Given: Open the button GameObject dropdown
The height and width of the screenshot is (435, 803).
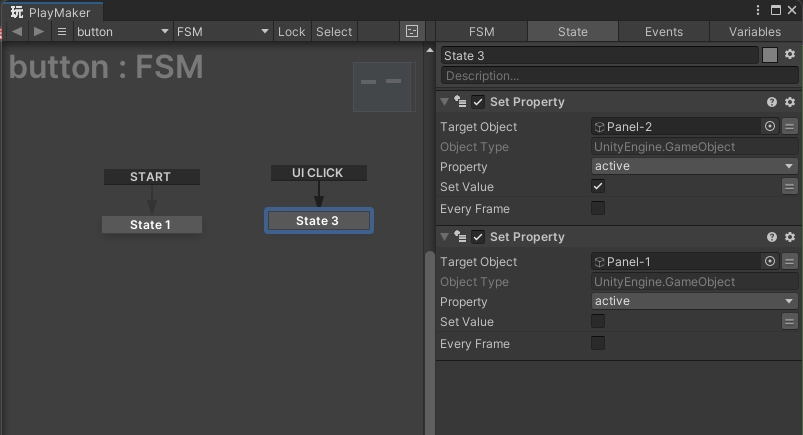Looking at the screenshot, I should click(122, 32).
